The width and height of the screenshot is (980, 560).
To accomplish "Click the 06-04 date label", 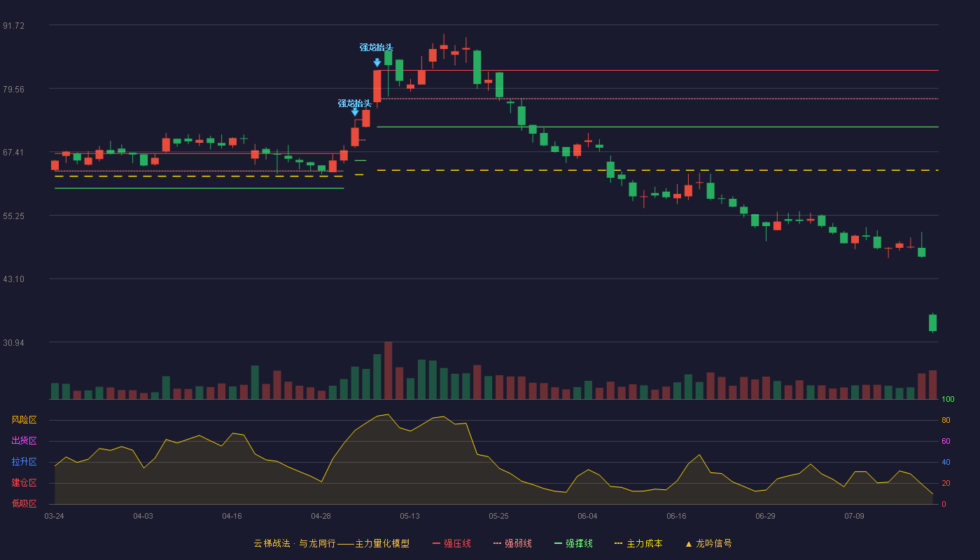I will point(587,516).
